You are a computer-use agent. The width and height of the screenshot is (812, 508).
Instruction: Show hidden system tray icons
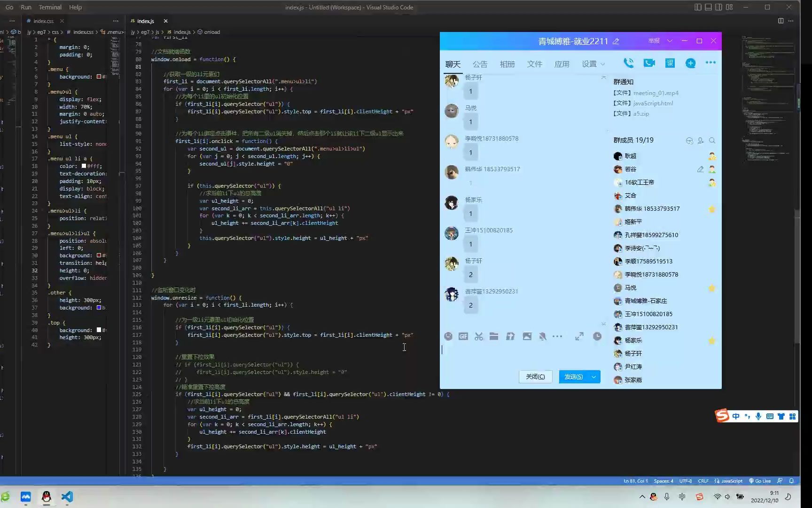point(642,497)
